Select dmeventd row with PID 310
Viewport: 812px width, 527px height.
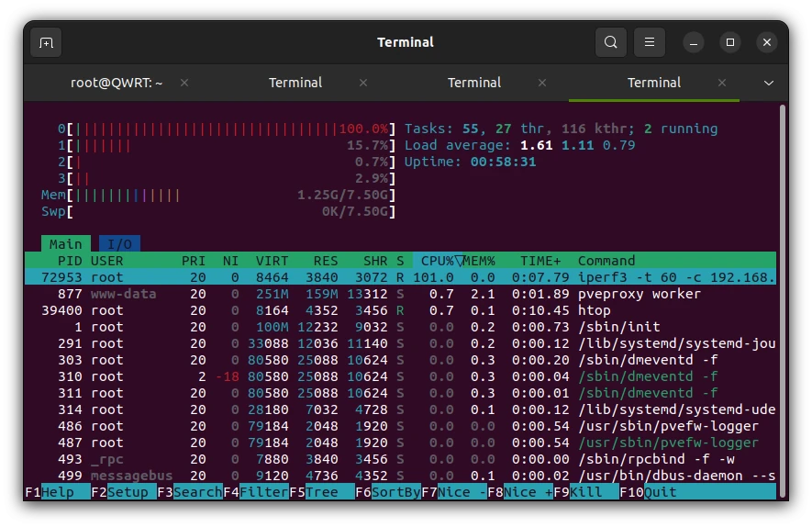(400, 376)
